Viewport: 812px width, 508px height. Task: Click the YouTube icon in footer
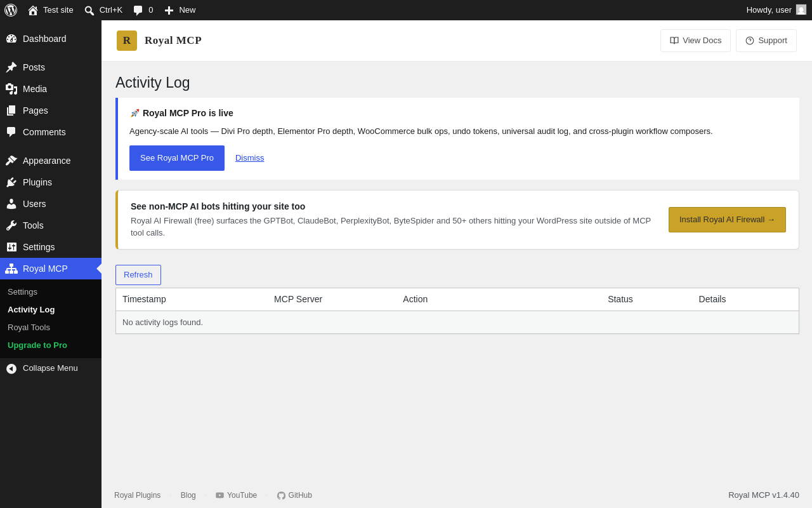click(x=219, y=495)
